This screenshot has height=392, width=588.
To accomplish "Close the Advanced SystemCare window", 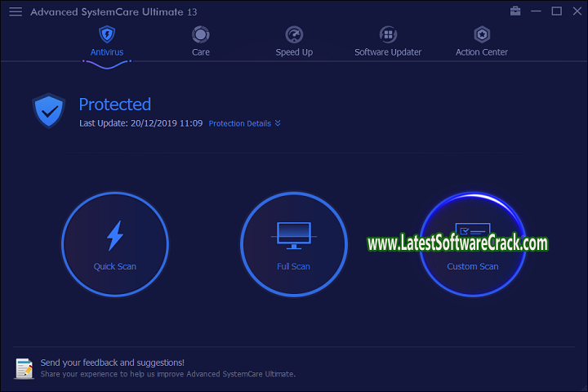I will click(577, 11).
